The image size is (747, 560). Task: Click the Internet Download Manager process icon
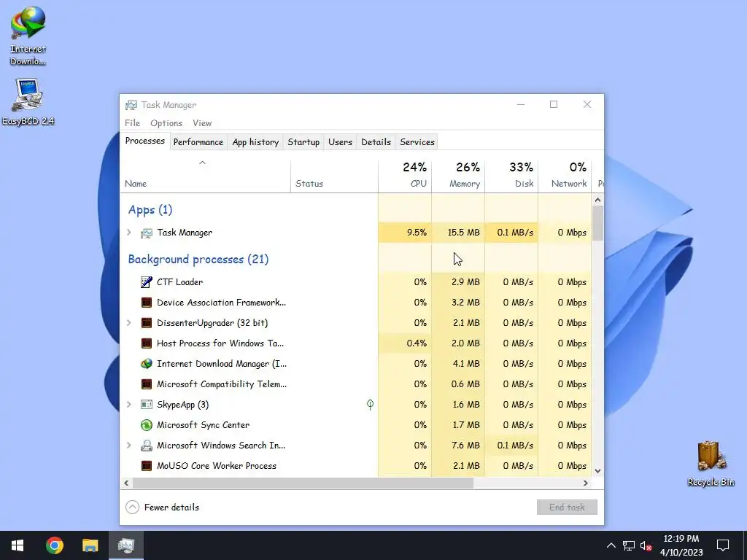146,364
